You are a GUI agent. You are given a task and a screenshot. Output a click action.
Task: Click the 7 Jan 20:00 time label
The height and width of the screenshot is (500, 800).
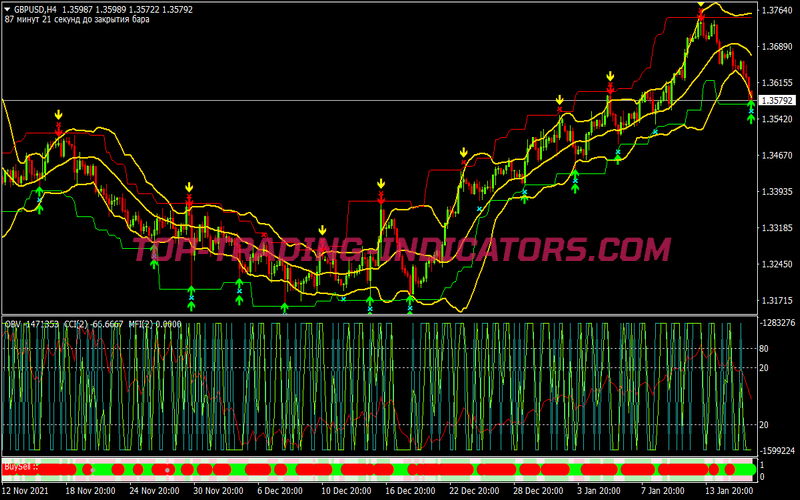pos(664,491)
